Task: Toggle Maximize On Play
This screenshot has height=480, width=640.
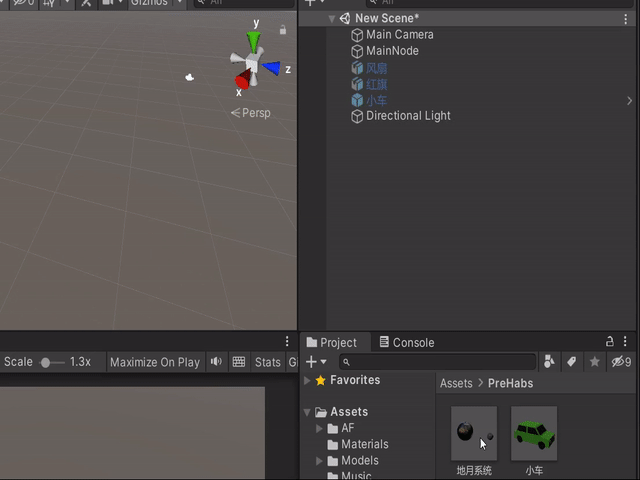Action: [x=155, y=362]
